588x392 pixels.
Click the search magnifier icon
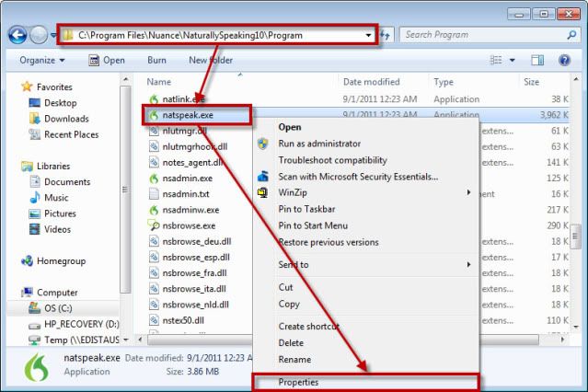point(571,35)
